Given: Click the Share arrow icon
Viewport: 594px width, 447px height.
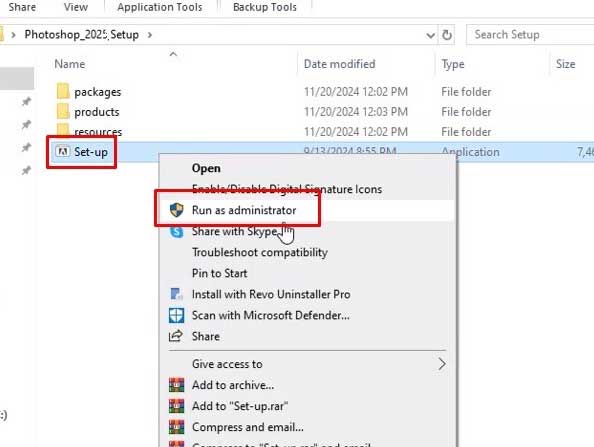Looking at the screenshot, I should (x=176, y=336).
